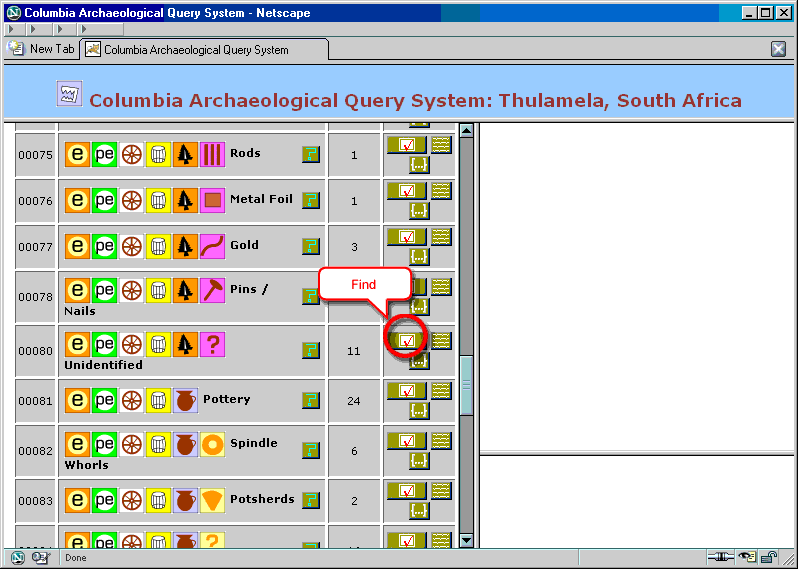Open help for the Metal Foil row

pos(311,200)
